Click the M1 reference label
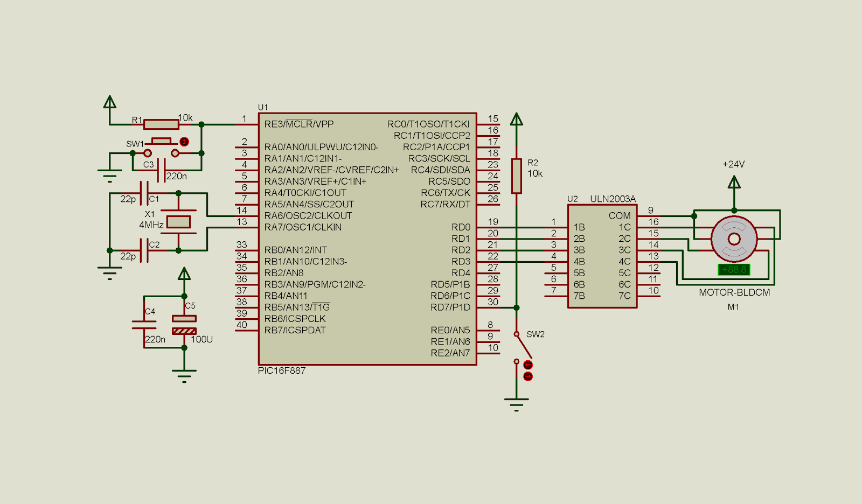Screen dimensions: 862x504 pos(733,307)
